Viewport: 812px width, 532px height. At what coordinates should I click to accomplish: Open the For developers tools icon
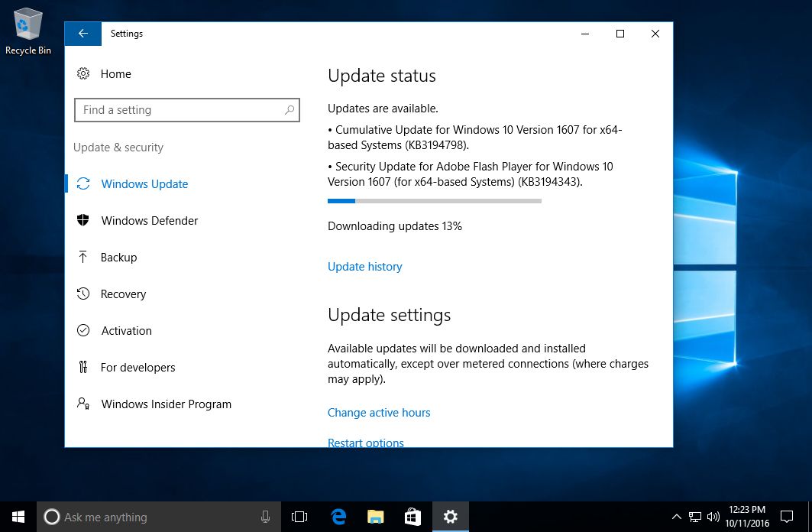click(x=82, y=367)
